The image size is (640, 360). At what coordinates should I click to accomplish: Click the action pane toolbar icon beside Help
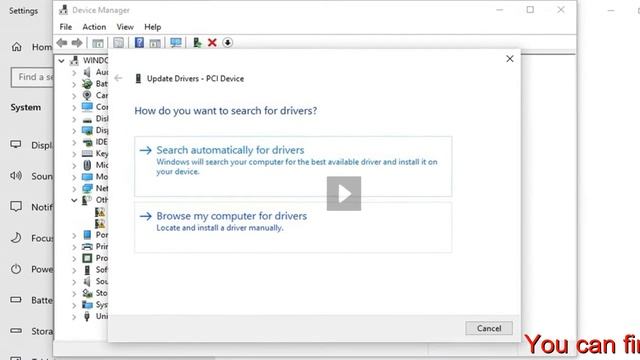coord(155,43)
